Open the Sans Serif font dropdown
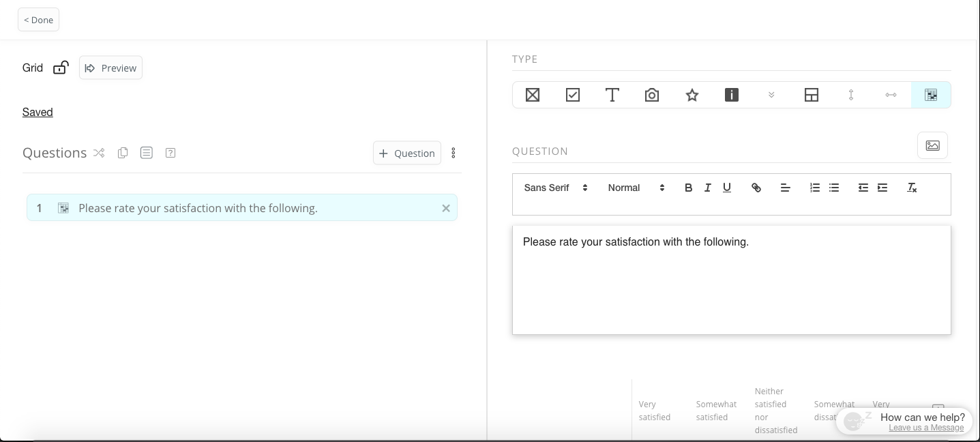This screenshot has height=442, width=980. tap(556, 188)
